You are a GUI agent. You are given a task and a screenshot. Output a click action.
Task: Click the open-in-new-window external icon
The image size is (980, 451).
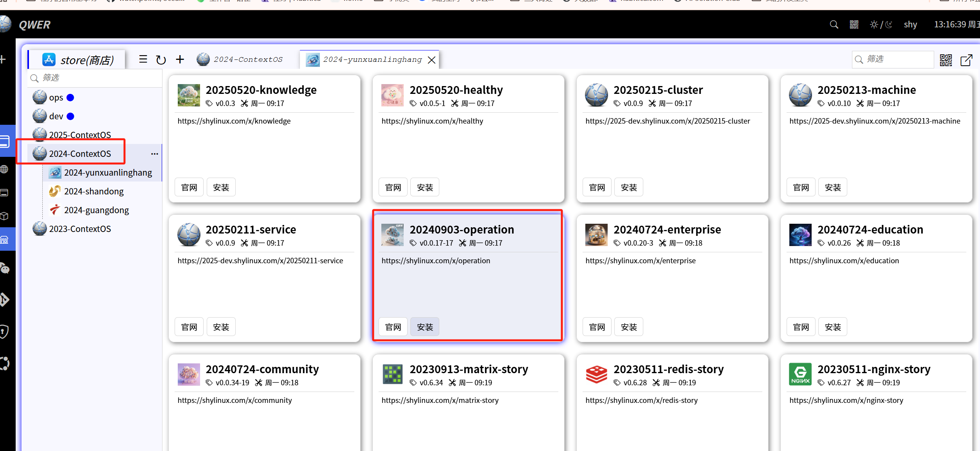tap(966, 60)
